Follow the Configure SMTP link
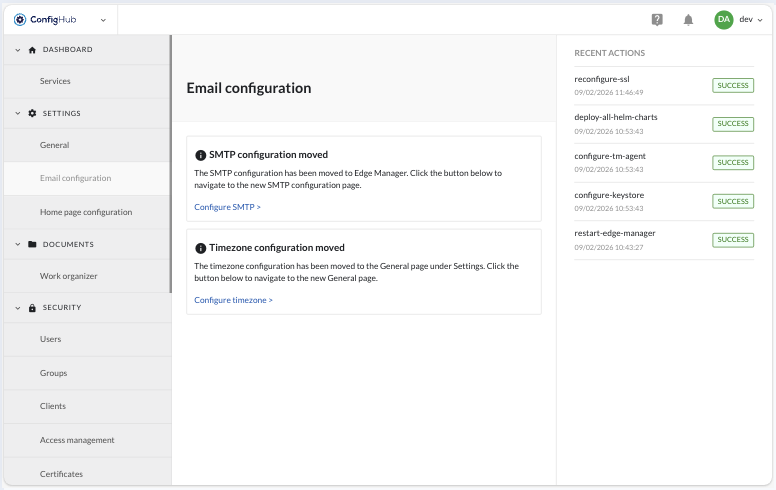The height and width of the screenshot is (490, 776). tap(227, 207)
